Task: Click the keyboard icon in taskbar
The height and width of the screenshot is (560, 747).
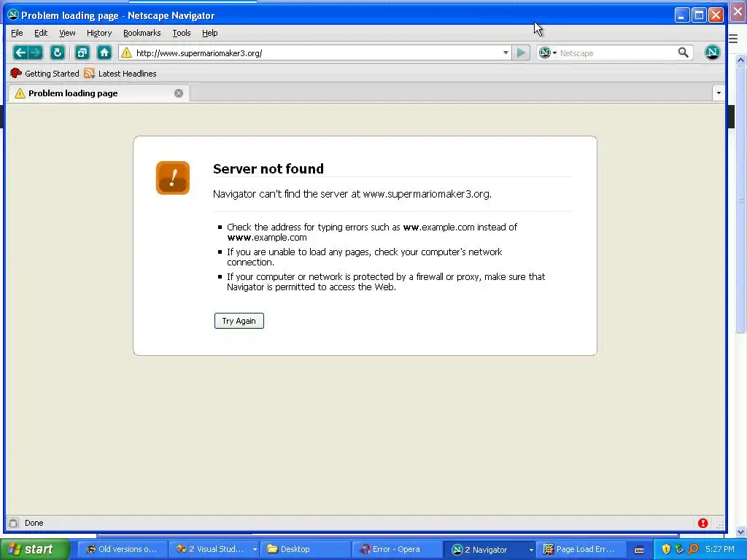Action: coord(639,550)
